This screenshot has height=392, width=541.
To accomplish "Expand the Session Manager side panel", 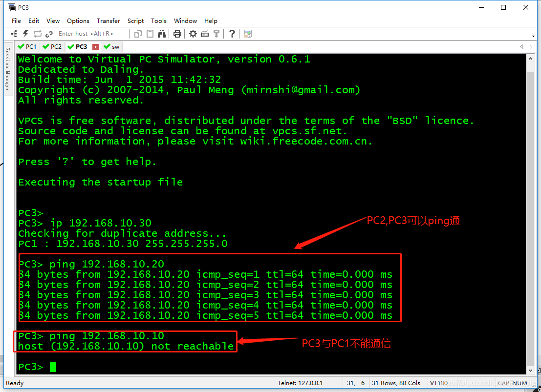I will coord(8,69).
